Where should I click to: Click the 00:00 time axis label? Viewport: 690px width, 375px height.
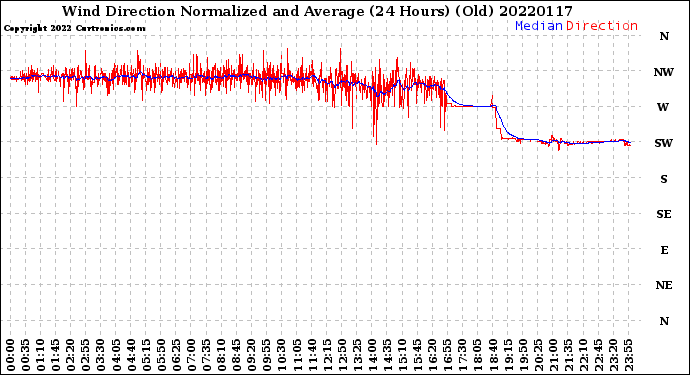[x=11, y=355]
